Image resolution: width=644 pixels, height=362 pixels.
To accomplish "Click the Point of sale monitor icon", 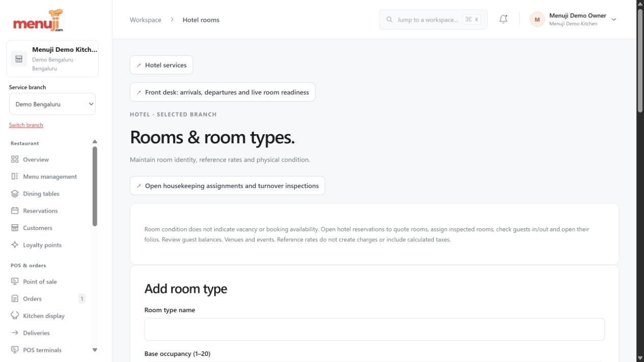I will pos(15,282).
